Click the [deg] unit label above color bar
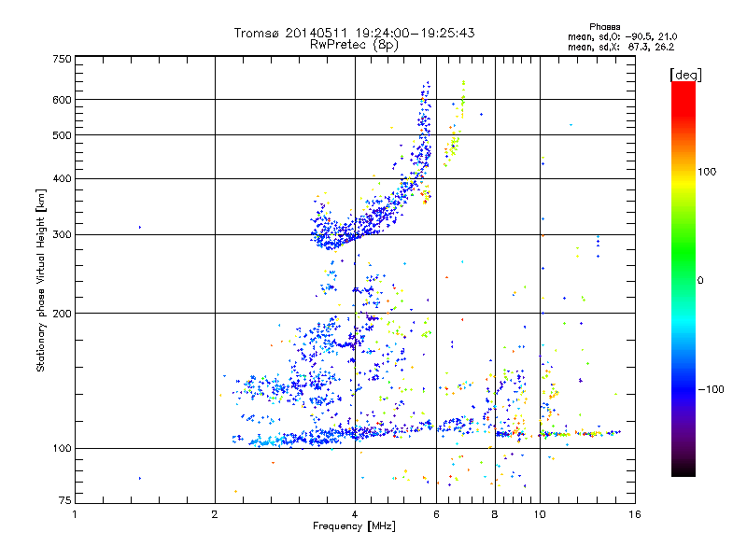 (685, 76)
